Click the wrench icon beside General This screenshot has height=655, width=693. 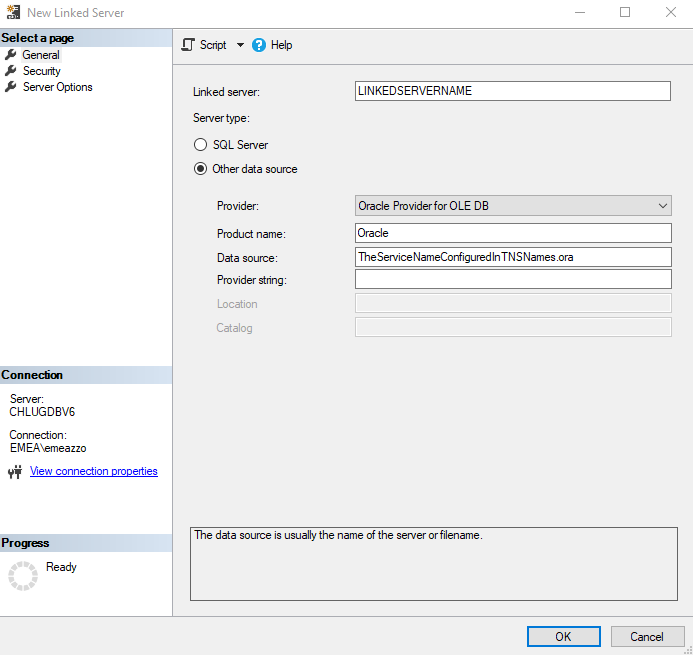pyautogui.click(x=11, y=55)
